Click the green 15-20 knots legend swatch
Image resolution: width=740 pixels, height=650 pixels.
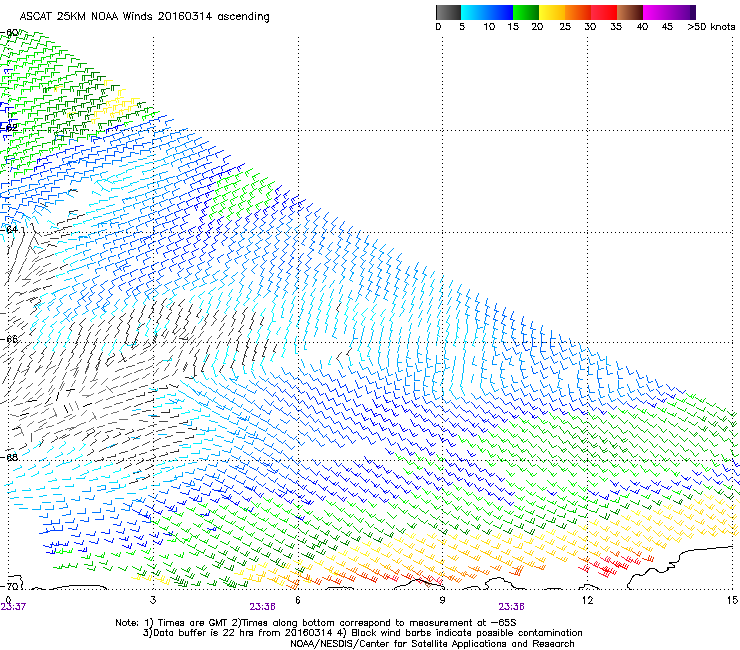(526, 12)
